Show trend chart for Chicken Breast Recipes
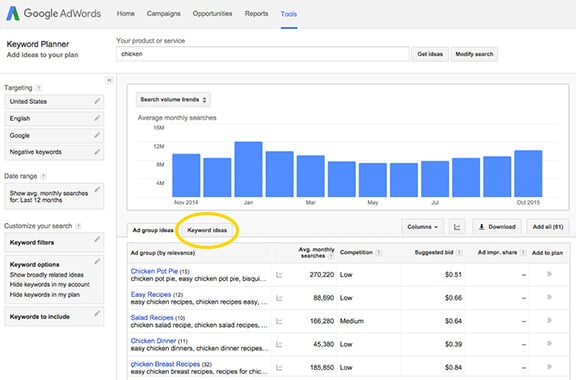 pyautogui.click(x=279, y=367)
